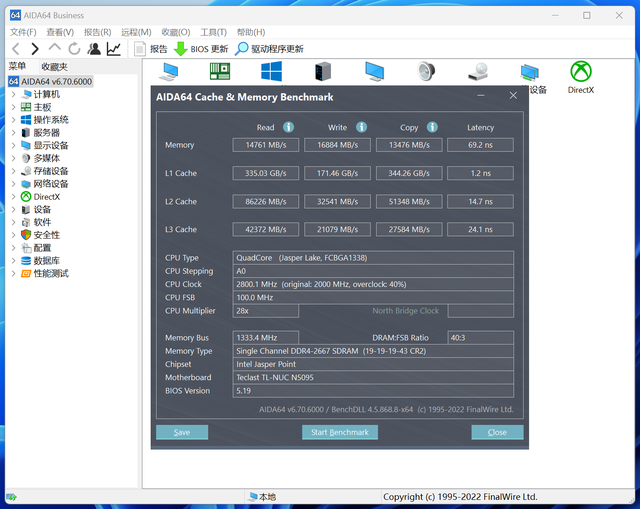Click the Copy info icon
Image resolution: width=640 pixels, height=509 pixels.
tap(432, 127)
